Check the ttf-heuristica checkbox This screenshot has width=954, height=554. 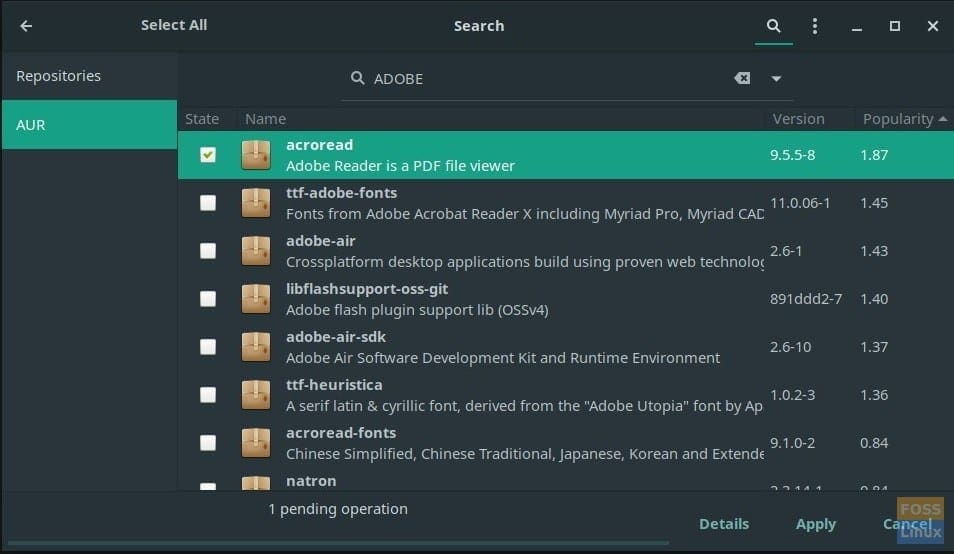click(x=207, y=395)
